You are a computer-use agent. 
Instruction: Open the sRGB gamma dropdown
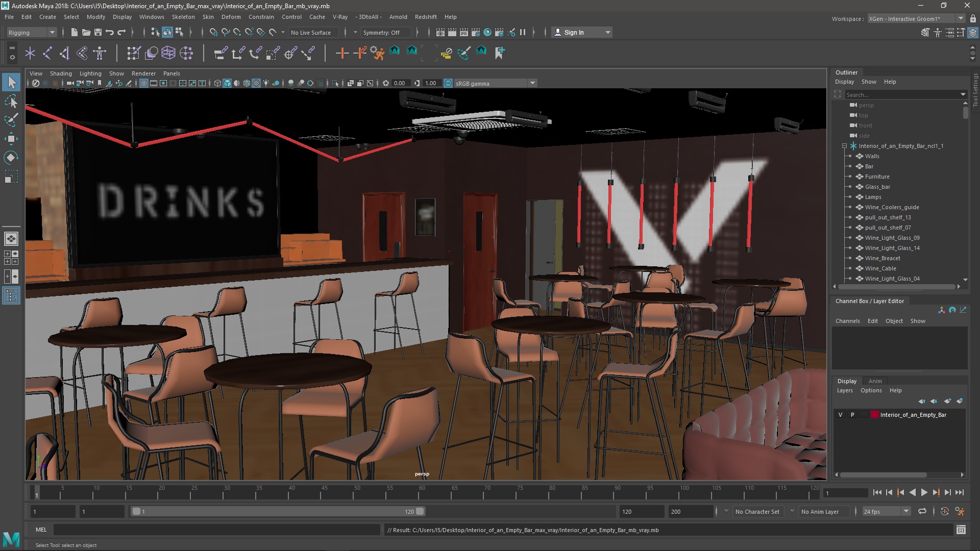pos(532,83)
